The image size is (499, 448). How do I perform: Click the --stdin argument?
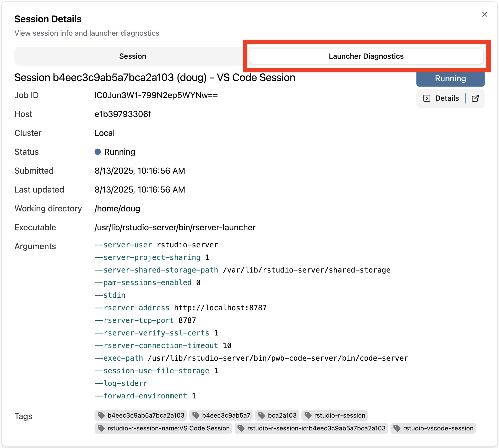click(x=110, y=295)
